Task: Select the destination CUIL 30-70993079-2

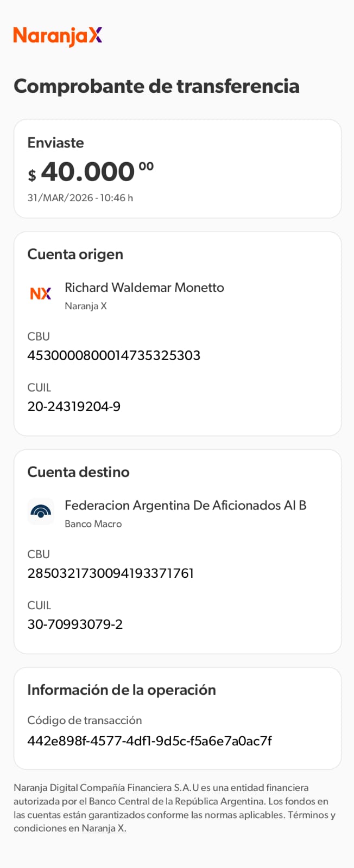Action: [x=75, y=624]
